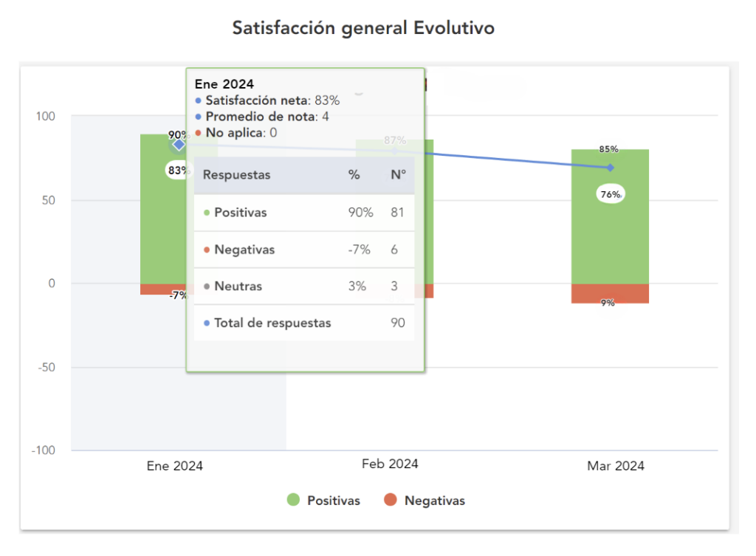This screenshot has height=556, width=756.
Task: Toggle the Negativas series in the legend
Action: pyautogui.click(x=434, y=501)
